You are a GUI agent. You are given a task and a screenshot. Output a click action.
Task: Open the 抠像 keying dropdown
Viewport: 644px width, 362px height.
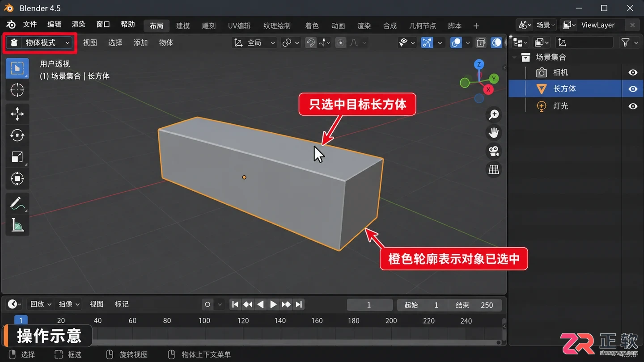[x=69, y=304]
